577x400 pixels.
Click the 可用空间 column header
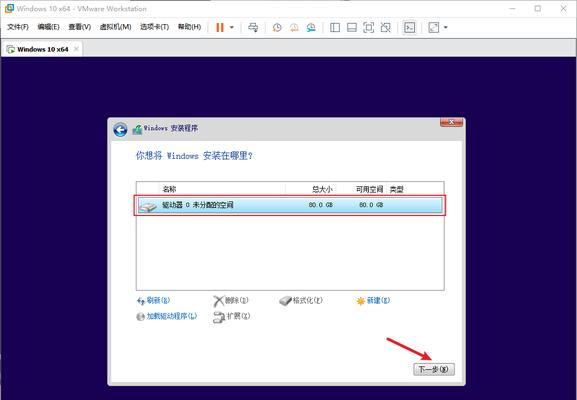pyautogui.click(x=369, y=189)
